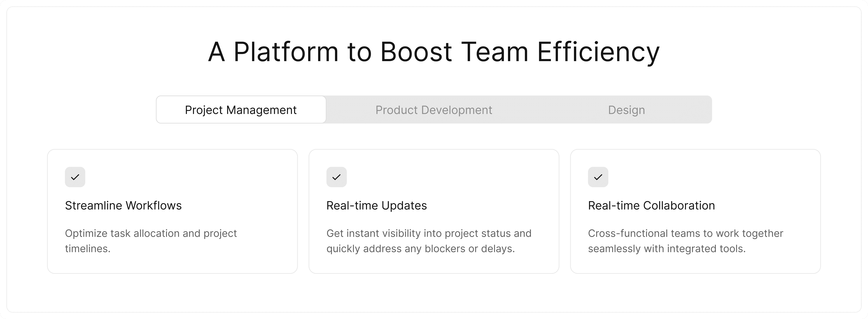Click the Streamline Workflows card title
This screenshot has width=868, height=319.
(123, 205)
